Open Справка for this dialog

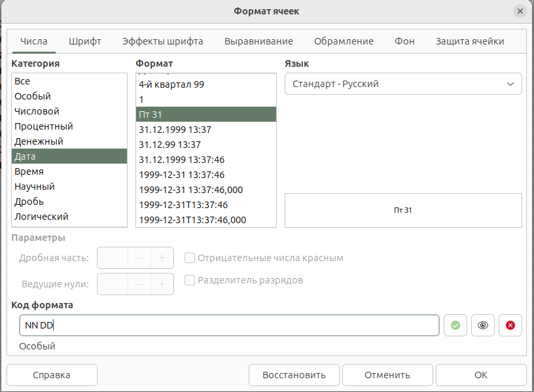[52, 374]
